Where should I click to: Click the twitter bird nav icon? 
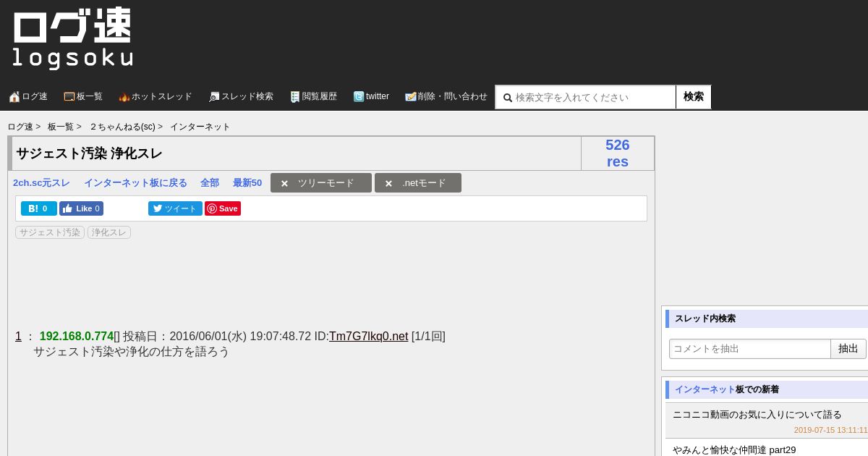point(359,97)
